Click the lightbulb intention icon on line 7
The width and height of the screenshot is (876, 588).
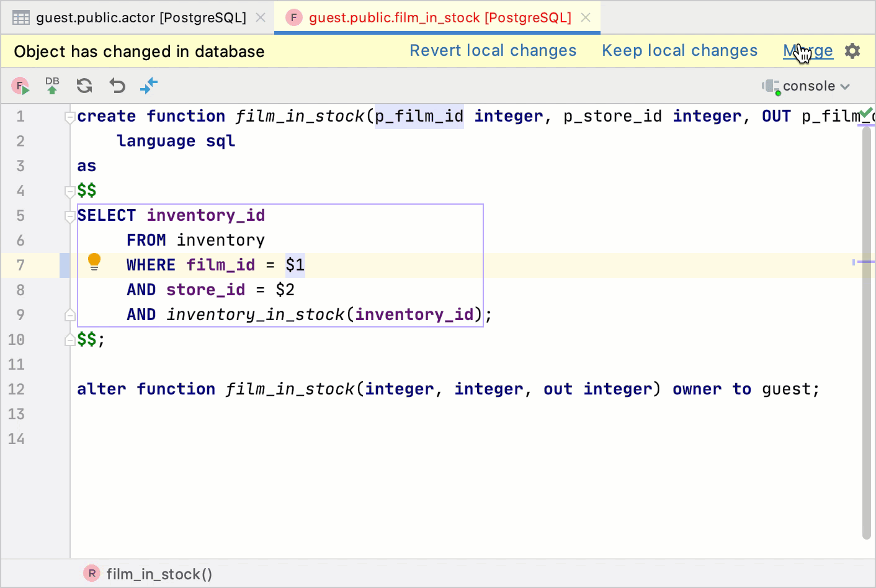click(94, 262)
